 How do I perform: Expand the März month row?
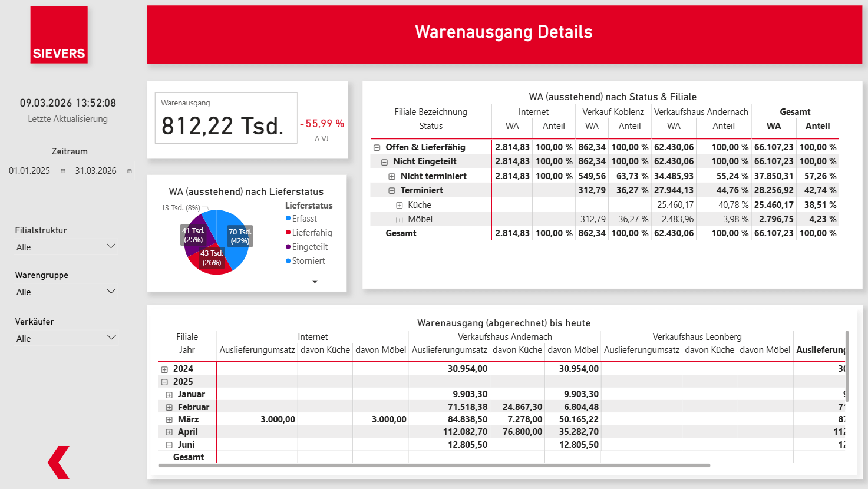pyautogui.click(x=169, y=420)
